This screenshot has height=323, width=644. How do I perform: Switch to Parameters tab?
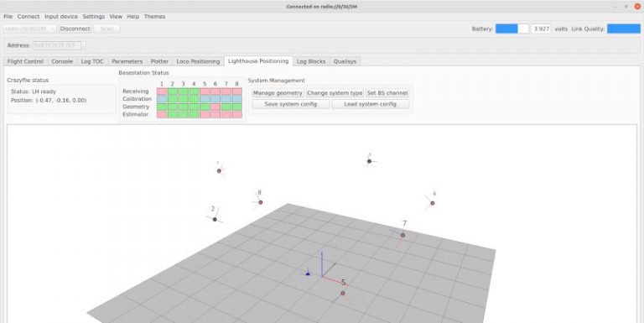click(x=127, y=61)
